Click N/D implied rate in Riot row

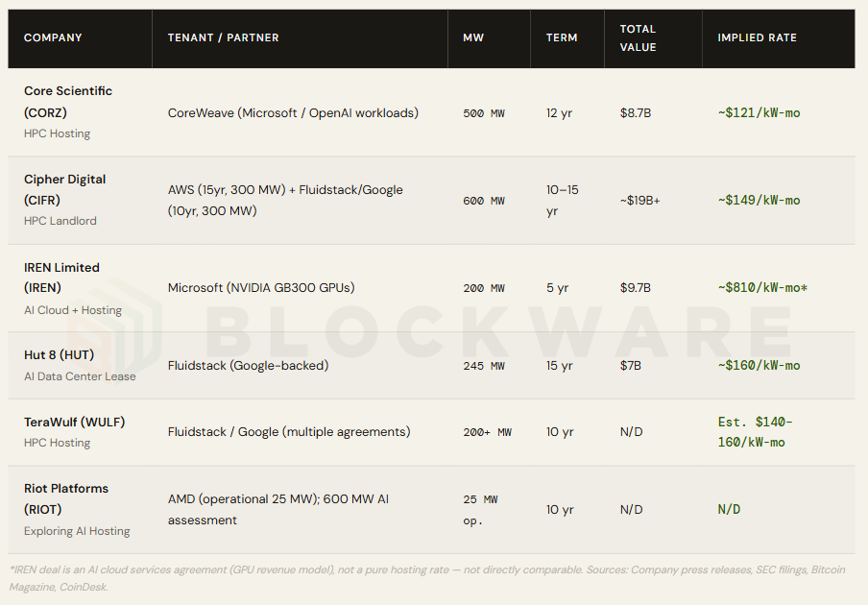tap(729, 509)
